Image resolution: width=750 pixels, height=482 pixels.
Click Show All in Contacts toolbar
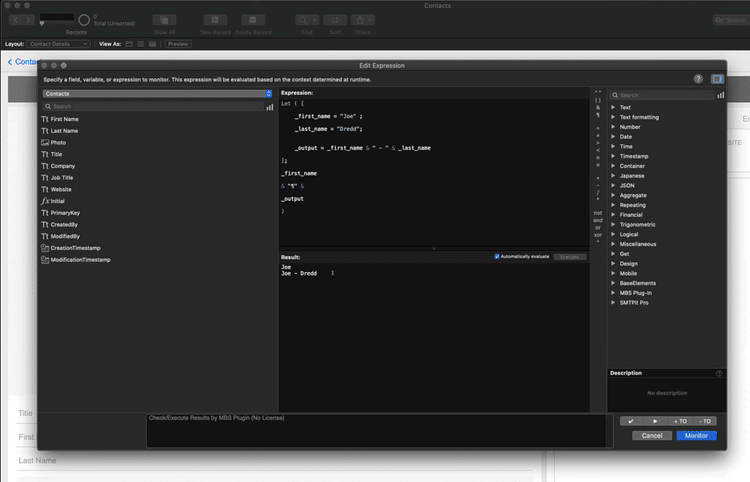(x=164, y=20)
